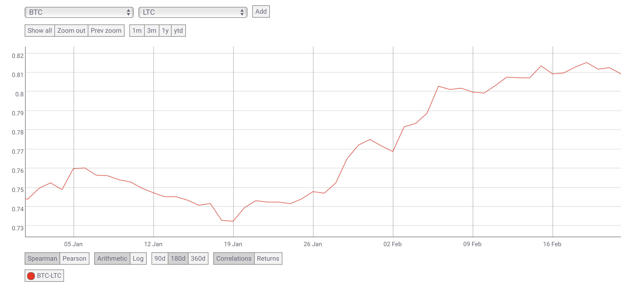The width and height of the screenshot is (644, 288).
Task: Click the 26 Jan axis label
Action: [312, 244]
